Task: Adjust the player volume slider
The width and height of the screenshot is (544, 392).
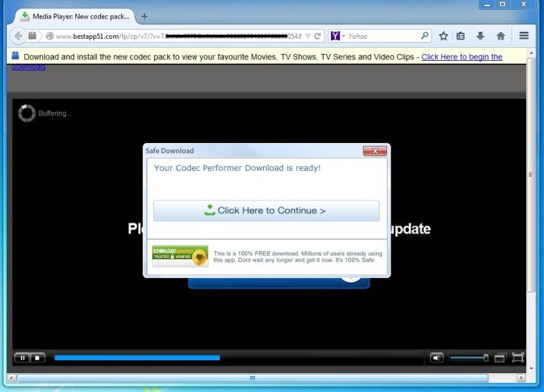Action: coord(469,357)
